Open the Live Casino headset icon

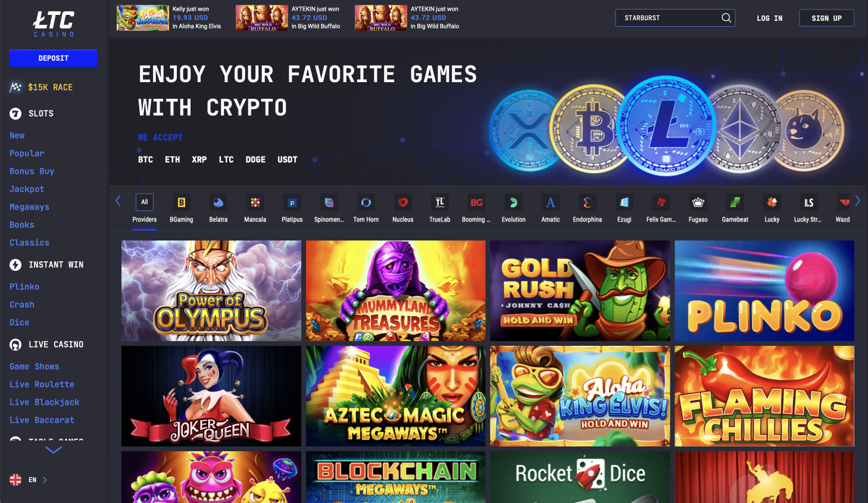[x=15, y=345]
